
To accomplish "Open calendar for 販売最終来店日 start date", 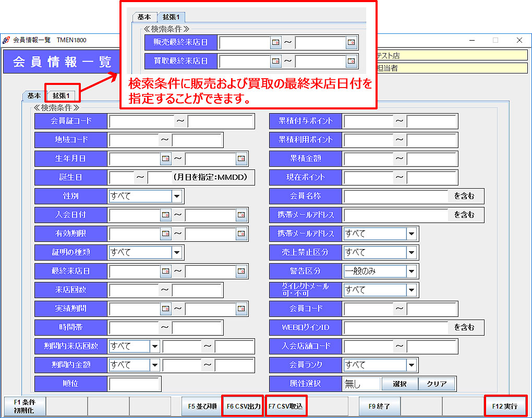I will click(276, 42).
